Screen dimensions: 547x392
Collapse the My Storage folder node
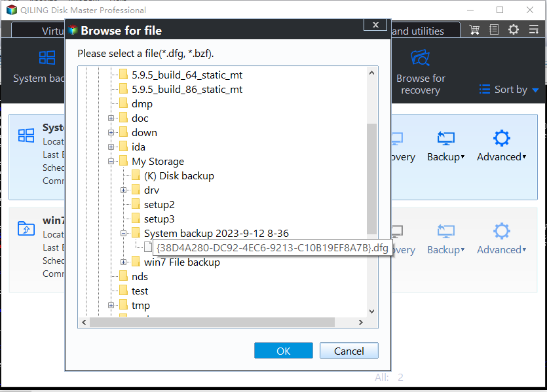pyautogui.click(x=111, y=162)
